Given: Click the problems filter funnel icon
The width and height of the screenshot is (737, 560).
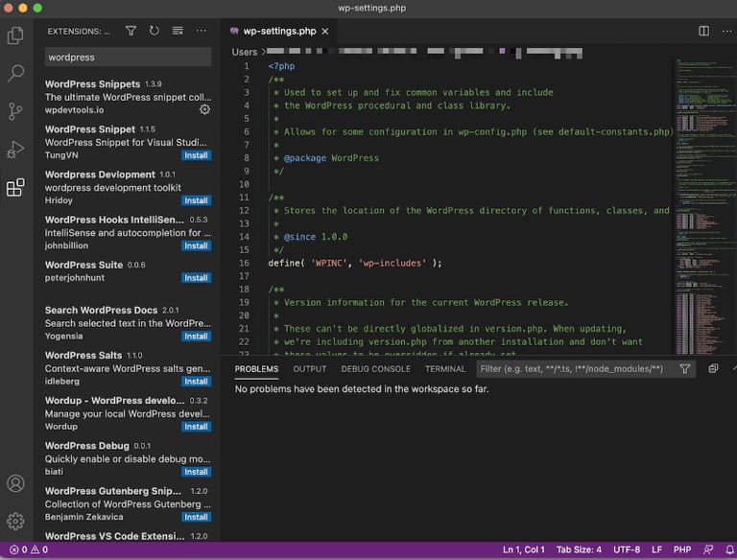Looking at the screenshot, I should (x=685, y=369).
